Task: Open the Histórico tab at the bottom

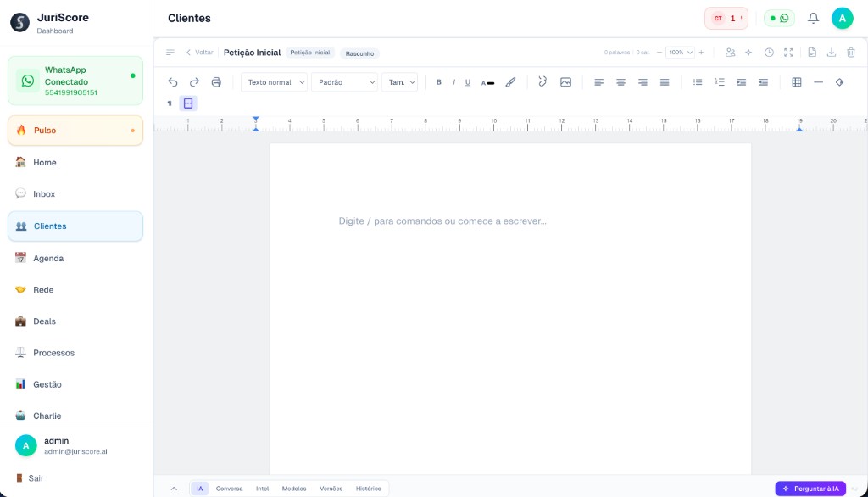Action: coord(369,488)
